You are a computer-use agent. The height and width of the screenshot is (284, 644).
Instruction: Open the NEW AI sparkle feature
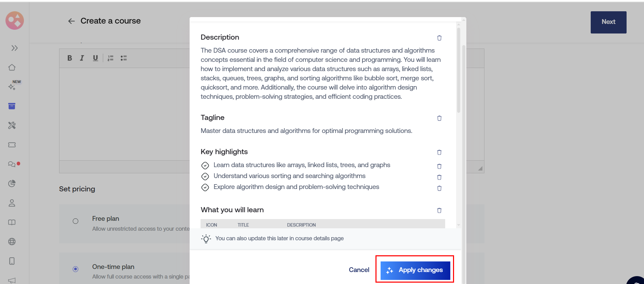pos(12,87)
